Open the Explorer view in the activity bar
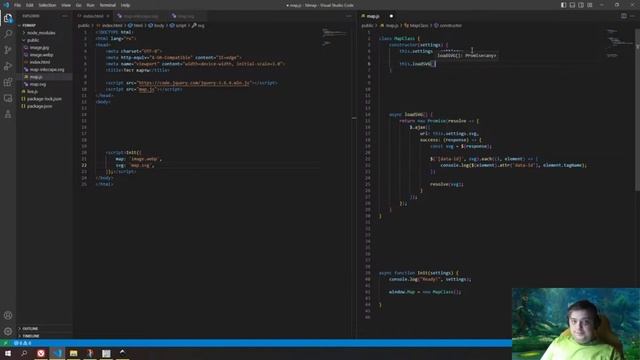Viewport: 640px width, 360px height. 8,18
